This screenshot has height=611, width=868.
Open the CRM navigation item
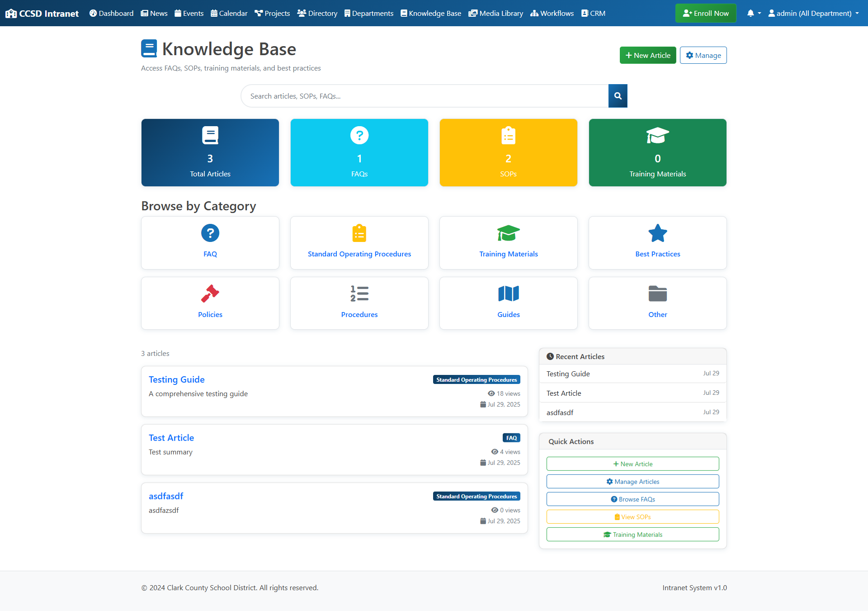tap(593, 14)
